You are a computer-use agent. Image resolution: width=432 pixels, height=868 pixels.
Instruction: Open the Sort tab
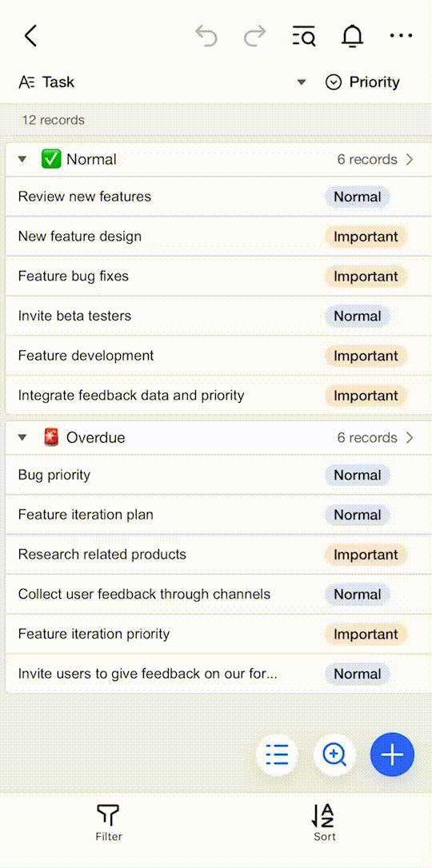coord(324,822)
